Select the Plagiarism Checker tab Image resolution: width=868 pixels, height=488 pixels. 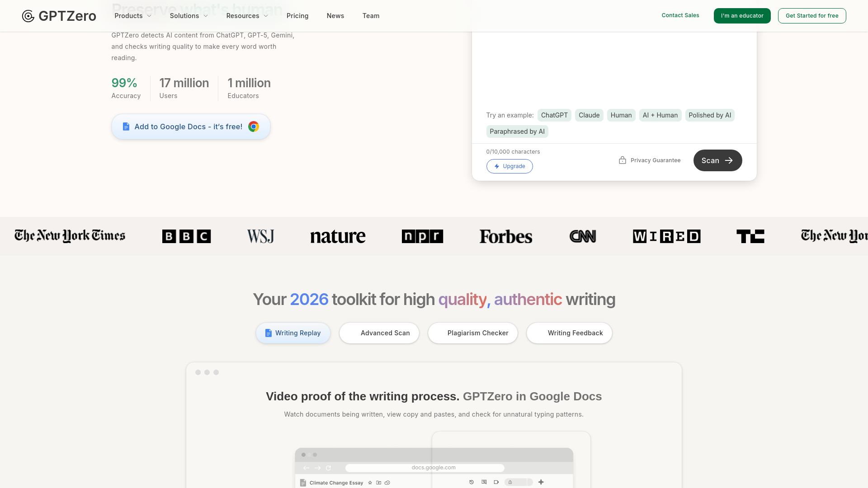[473, 333]
